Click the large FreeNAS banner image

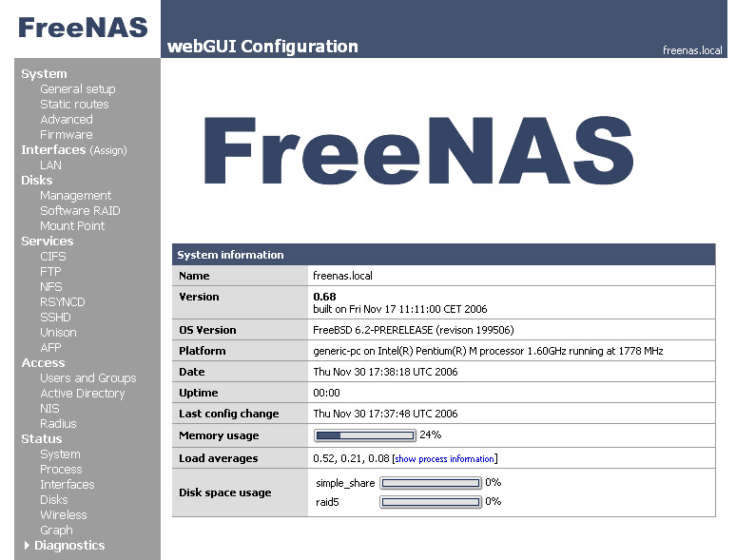(418, 150)
